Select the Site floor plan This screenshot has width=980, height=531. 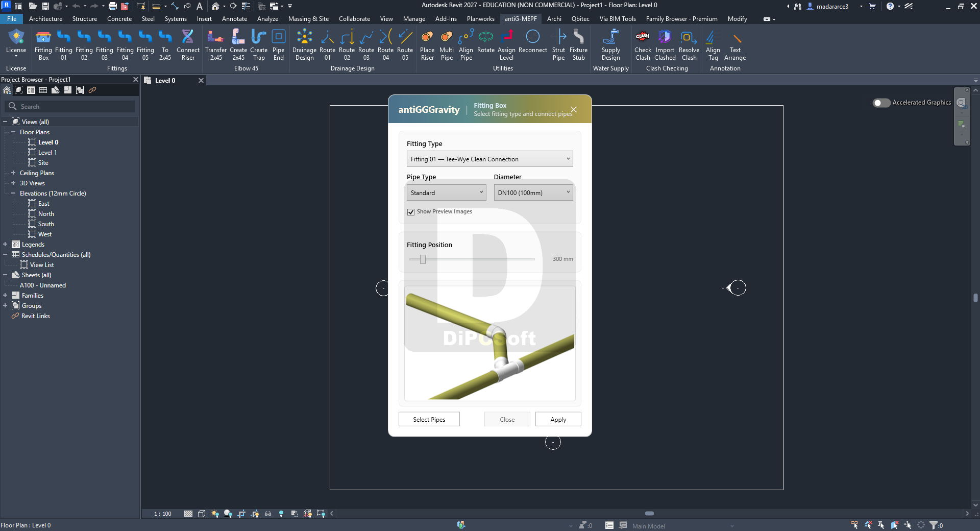point(43,162)
